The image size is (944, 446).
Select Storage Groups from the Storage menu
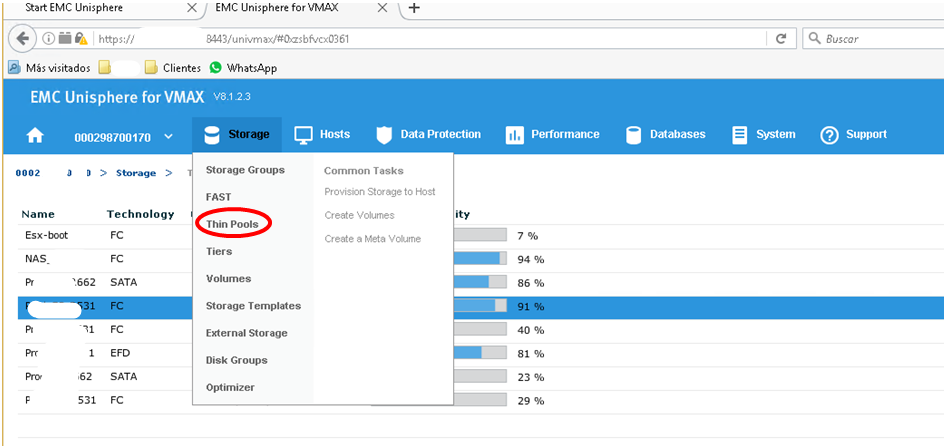click(245, 170)
